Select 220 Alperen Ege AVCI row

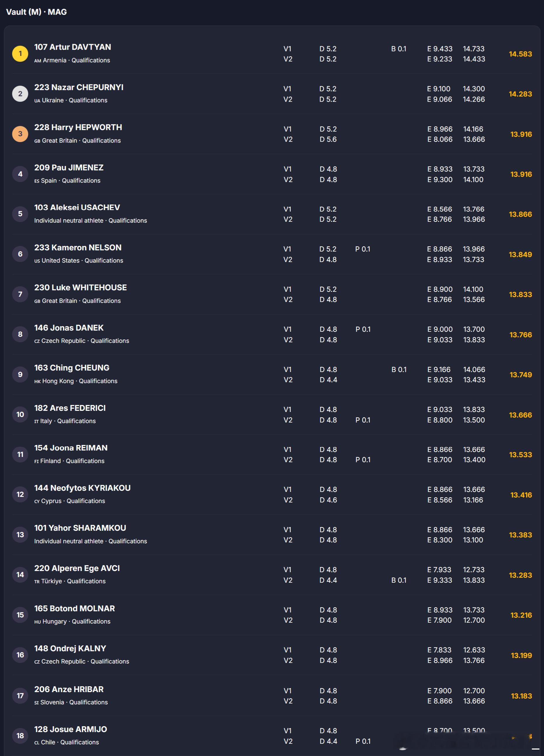pos(272,575)
